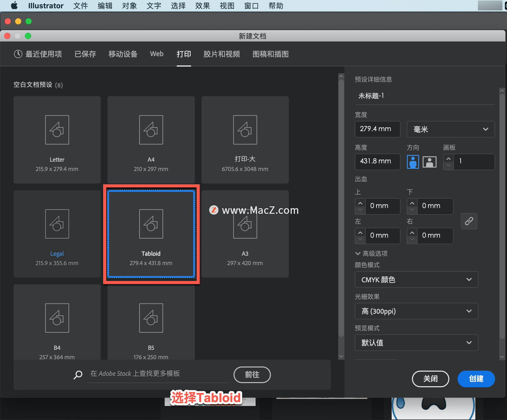Increase the 画板 artboard count
The image size is (507, 420).
pos(448,158)
